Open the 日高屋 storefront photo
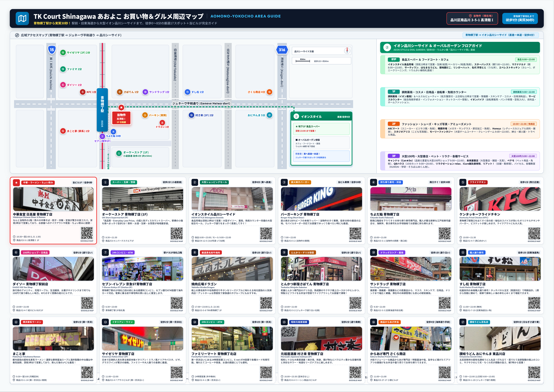 point(53,199)
